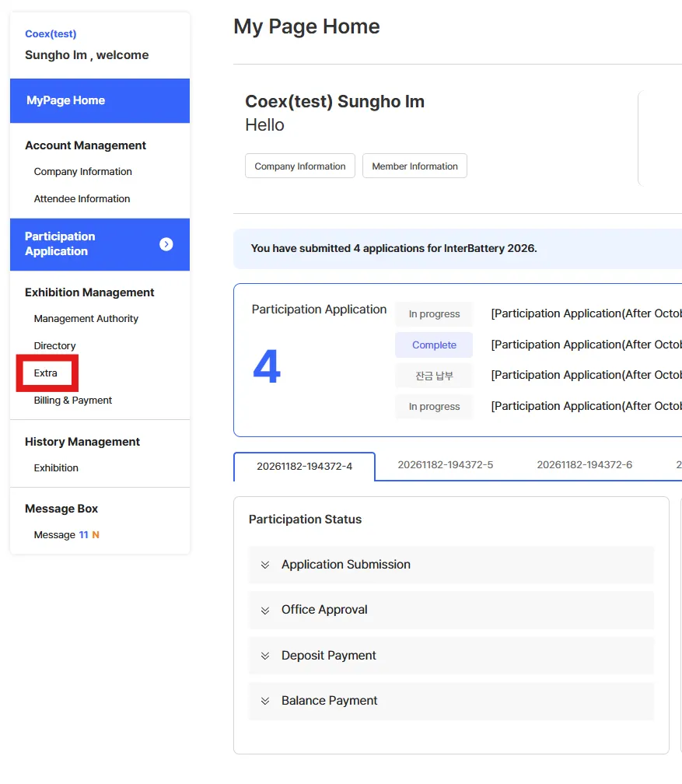Click the Complete status badge
The height and width of the screenshot is (784, 682).
click(x=434, y=345)
